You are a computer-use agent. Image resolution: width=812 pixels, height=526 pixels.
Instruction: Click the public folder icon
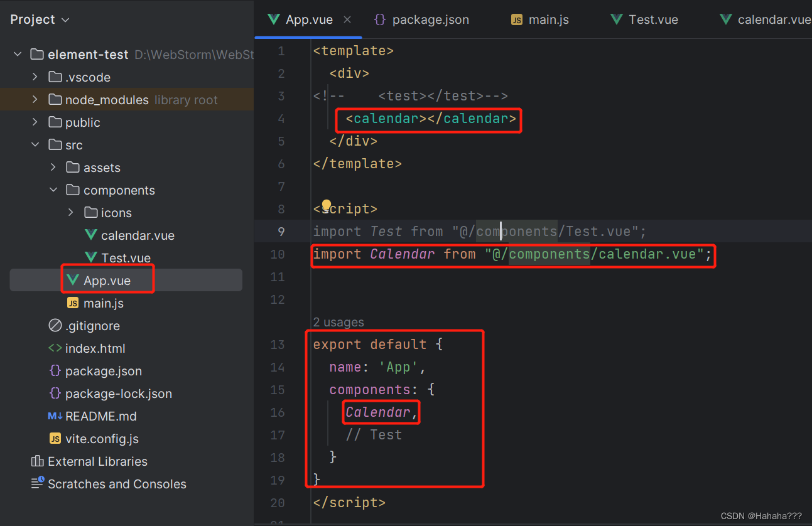[x=55, y=122]
